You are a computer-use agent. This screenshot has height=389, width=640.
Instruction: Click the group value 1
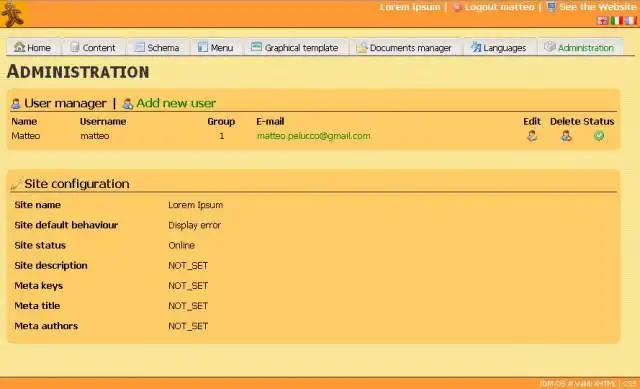click(222, 136)
